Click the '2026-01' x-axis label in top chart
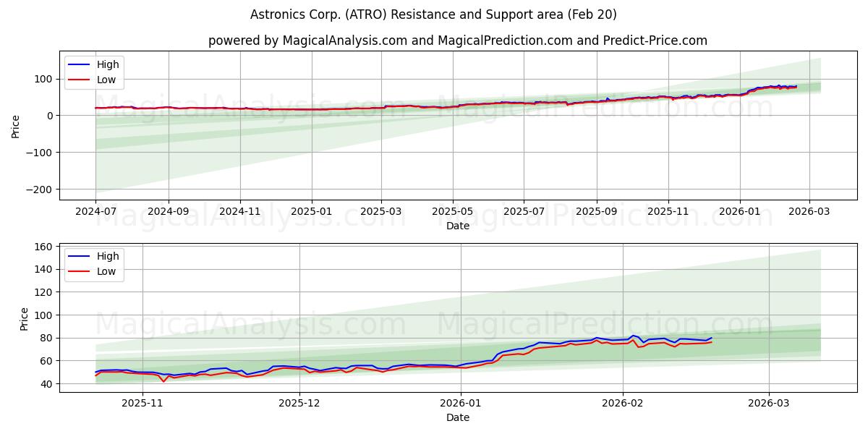 point(741,213)
